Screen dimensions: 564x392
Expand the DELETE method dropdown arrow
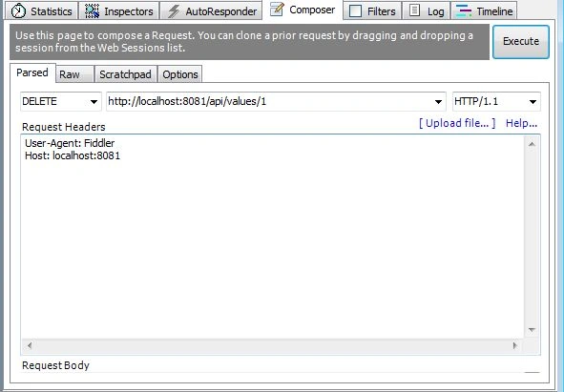(94, 102)
